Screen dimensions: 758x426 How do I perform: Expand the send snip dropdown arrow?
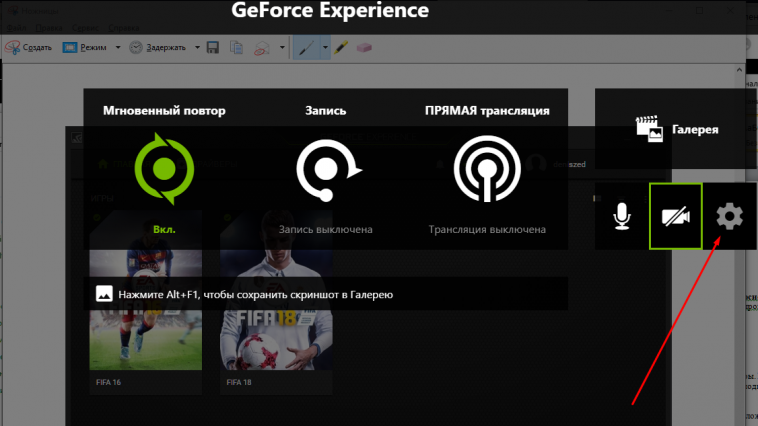(x=282, y=47)
